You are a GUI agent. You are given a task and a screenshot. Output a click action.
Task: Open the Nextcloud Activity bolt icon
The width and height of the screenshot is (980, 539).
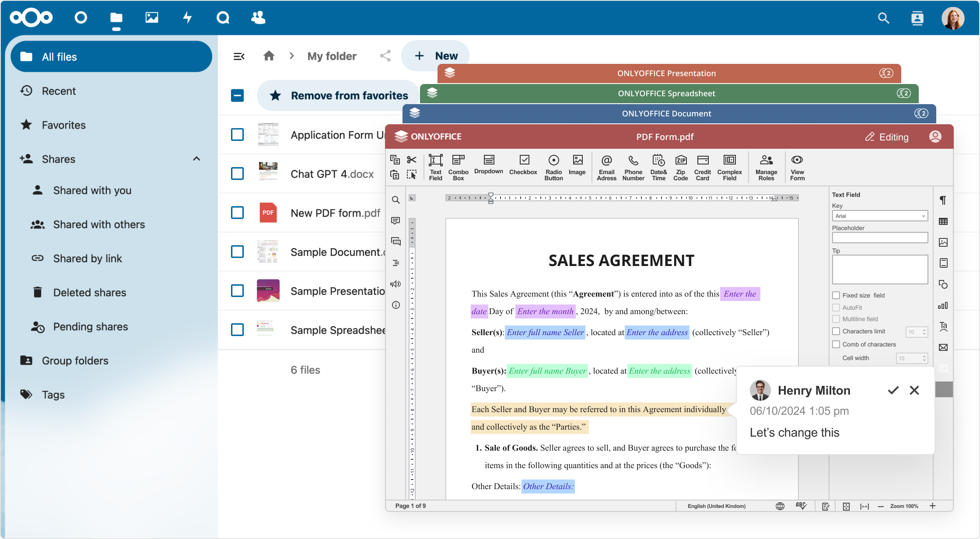[x=187, y=17]
